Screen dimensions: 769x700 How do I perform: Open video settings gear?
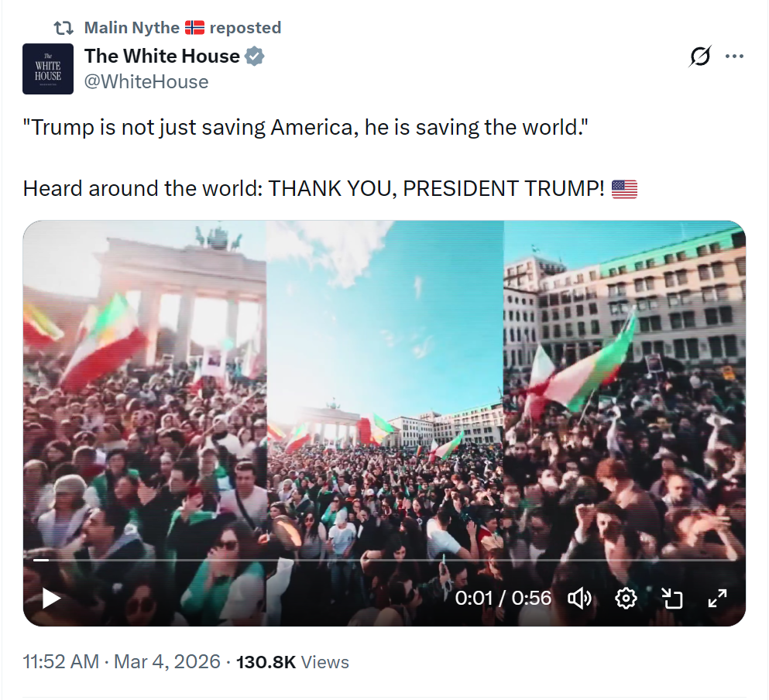tap(626, 598)
